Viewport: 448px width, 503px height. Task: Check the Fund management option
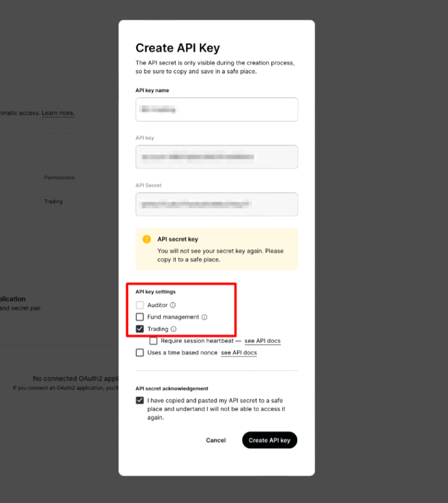click(140, 317)
